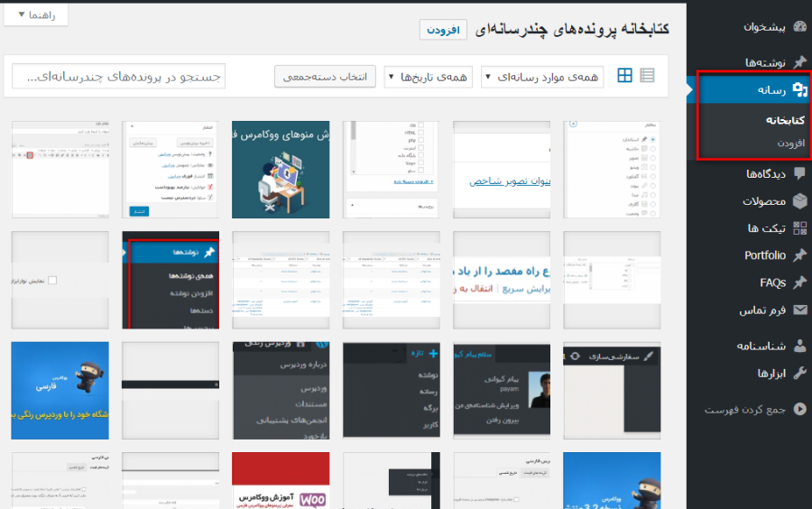The image size is (812, 509).
Task: Click the media search input field
Action: (118, 78)
